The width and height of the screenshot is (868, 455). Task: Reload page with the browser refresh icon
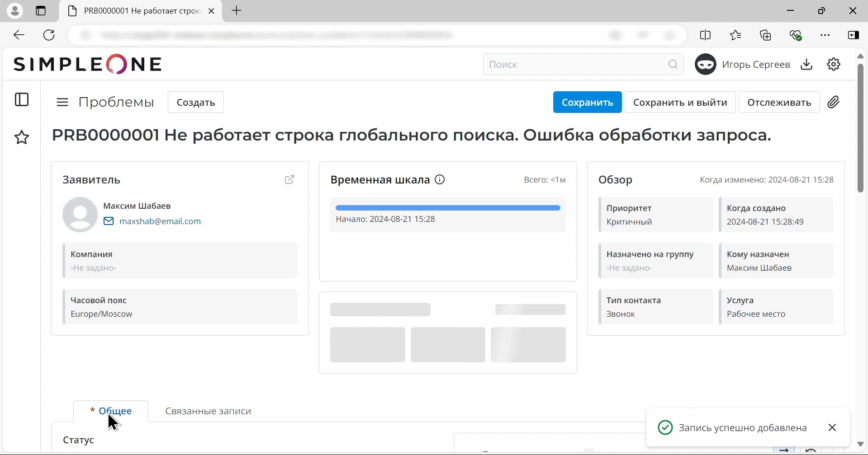pos(48,35)
